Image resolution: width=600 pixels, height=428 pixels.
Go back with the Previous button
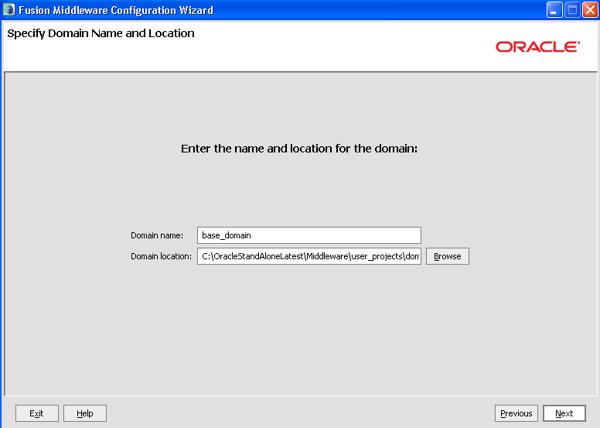(516, 413)
